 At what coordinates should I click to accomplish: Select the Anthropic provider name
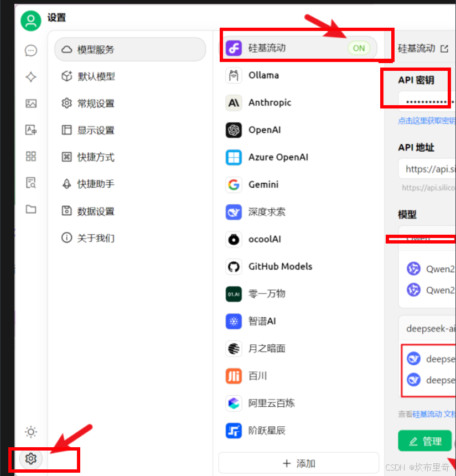pos(270,102)
